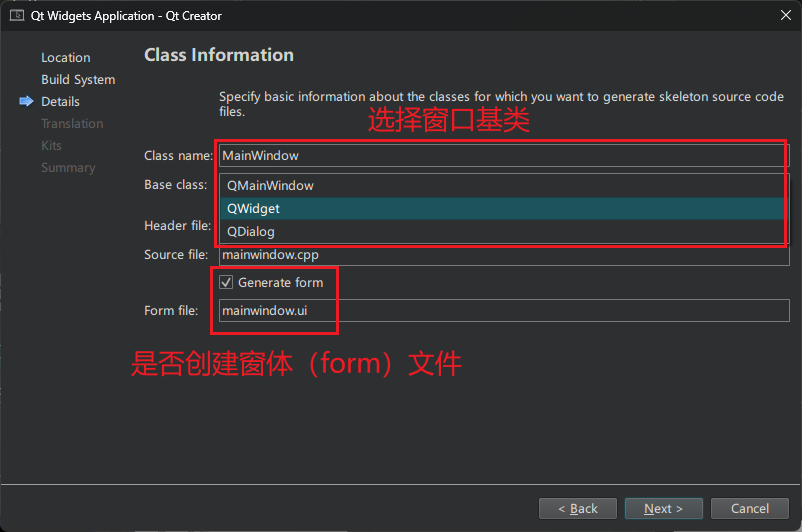
Task: Go to the Location wizard step
Action: 66,58
